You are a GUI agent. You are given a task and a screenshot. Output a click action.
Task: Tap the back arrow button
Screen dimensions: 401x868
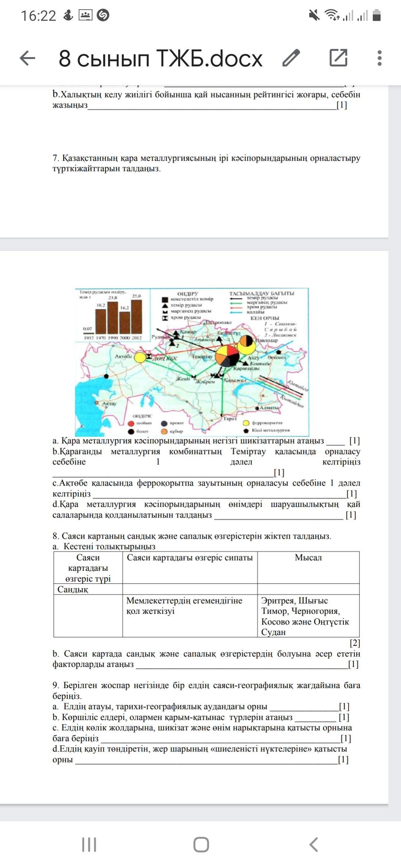(x=27, y=58)
